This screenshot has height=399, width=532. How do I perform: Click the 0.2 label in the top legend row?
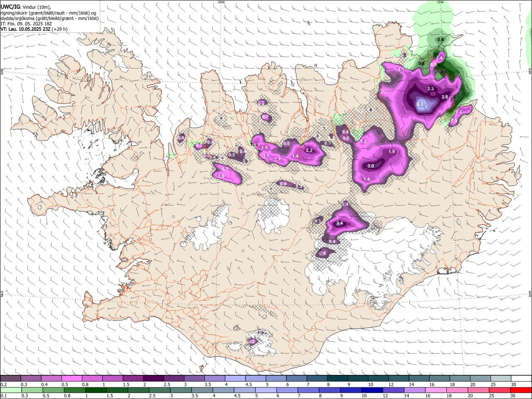click(3, 384)
